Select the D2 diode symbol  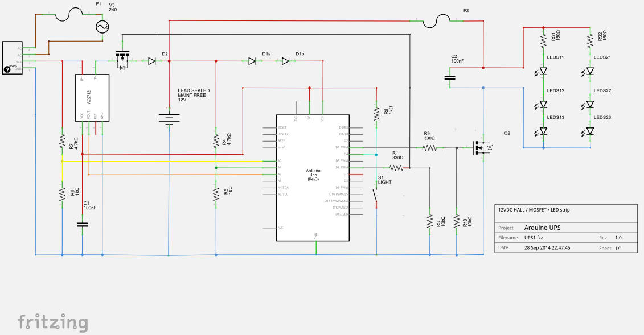click(x=151, y=61)
